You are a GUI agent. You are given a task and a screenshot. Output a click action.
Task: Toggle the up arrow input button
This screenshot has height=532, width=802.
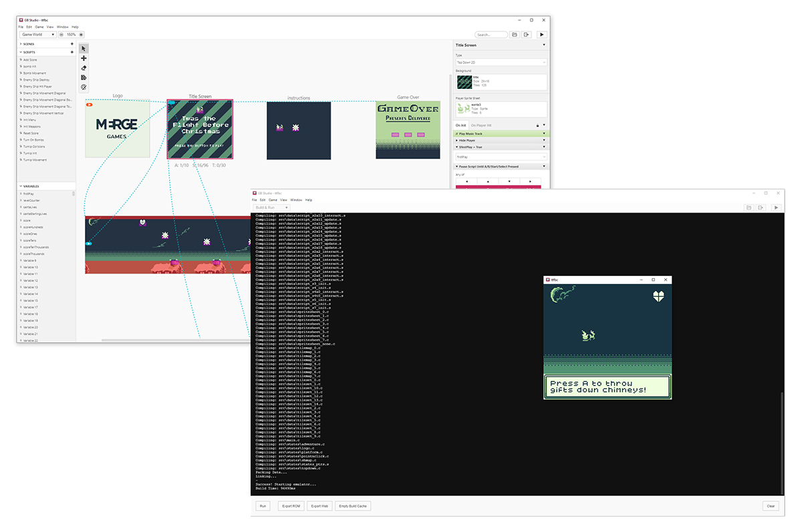pyautogui.click(x=488, y=181)
